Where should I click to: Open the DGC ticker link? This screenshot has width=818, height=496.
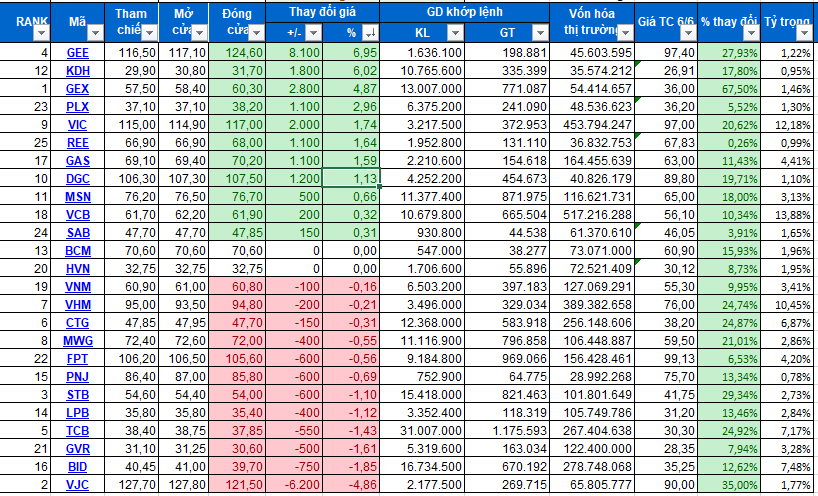[78, 179]
